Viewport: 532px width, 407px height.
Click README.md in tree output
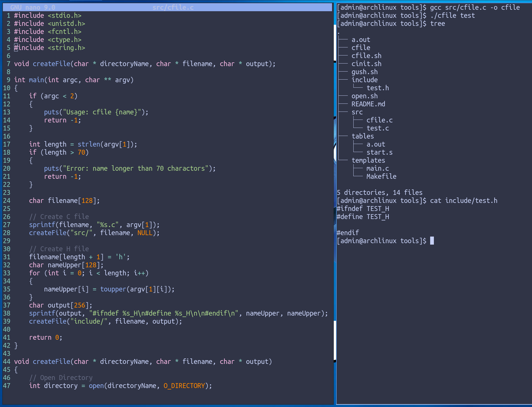(368, 104)
